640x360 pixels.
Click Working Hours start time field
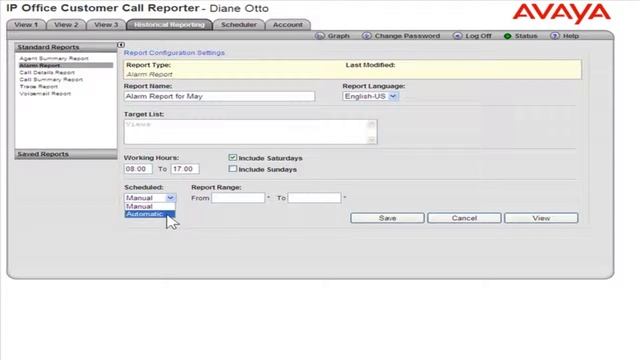[x=138, y=169]
